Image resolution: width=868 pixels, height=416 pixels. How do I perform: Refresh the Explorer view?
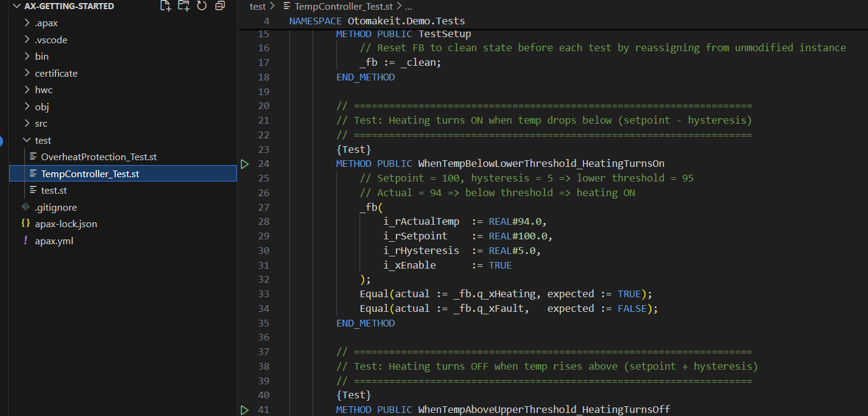[202, 6]
